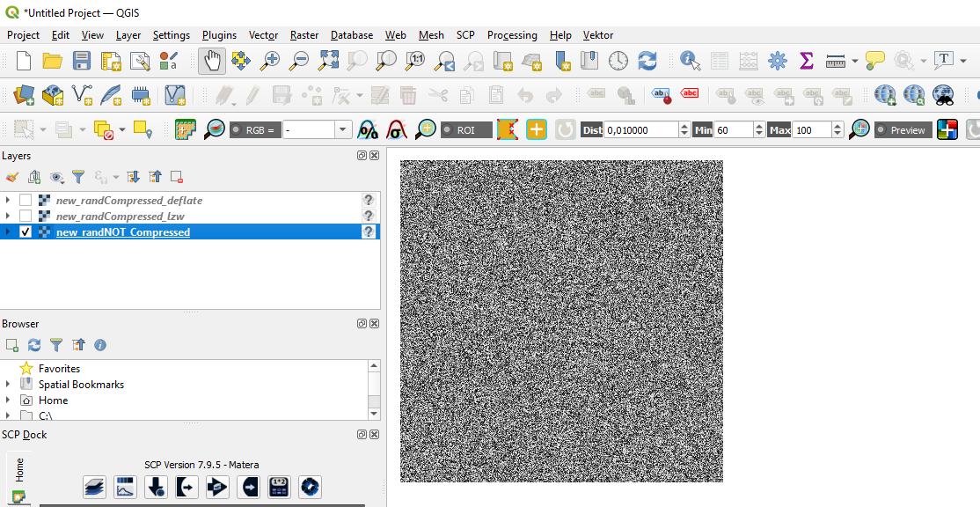Enable visibility of new_randCompressed_lzw layer

coord(25,216)
